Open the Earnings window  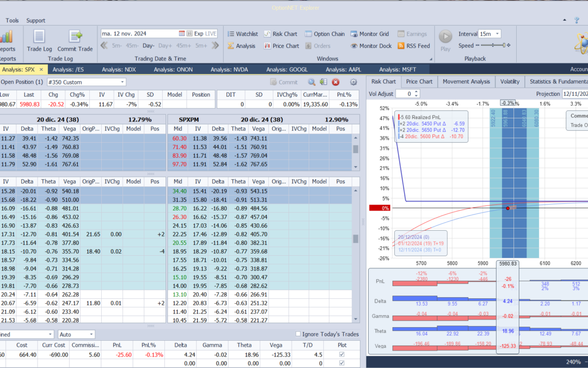coord(412,34)
